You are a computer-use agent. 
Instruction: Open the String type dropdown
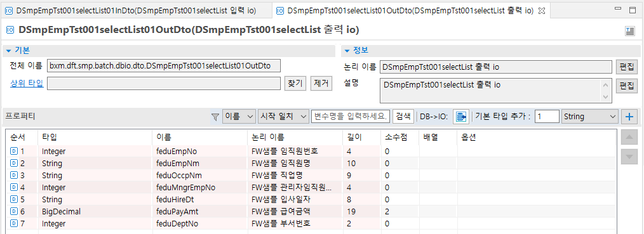coord(589,117)
